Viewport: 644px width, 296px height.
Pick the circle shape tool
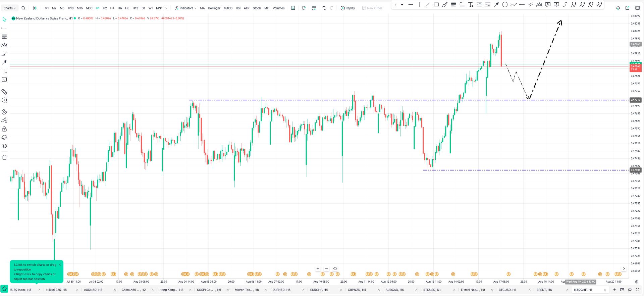tap(505, 5)
